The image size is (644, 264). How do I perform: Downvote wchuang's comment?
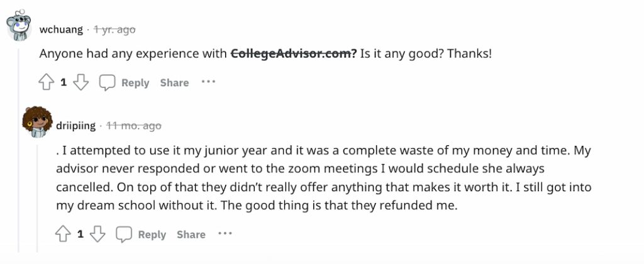(80, 82)
